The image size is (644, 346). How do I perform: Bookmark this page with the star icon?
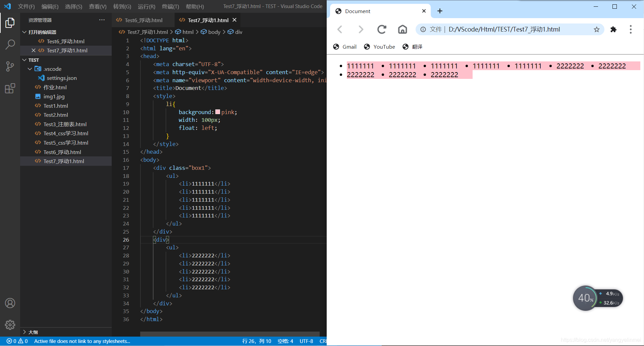pos(597,30)
